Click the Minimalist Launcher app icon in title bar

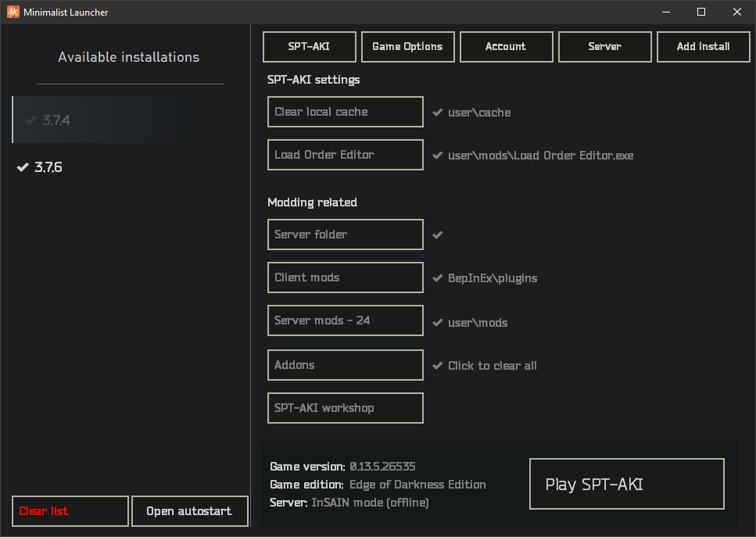(13, 12)
